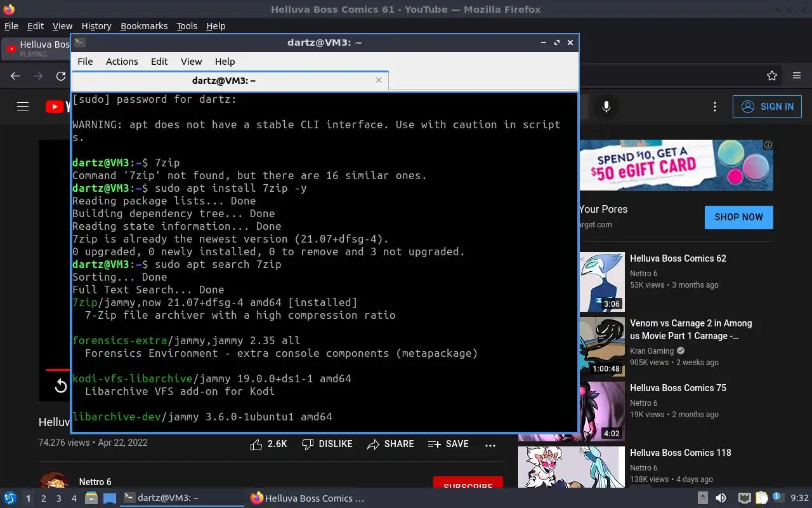Click Firefox back arrow button
This screenshot has height=508, width=812.
15,76
